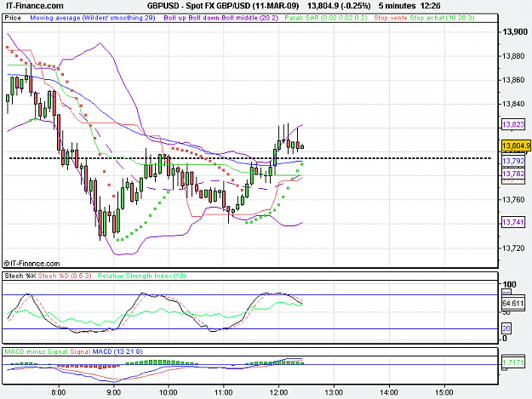Click the Stoch %K legend label
The width and height of the screenshot is (532, 399).
20,276
